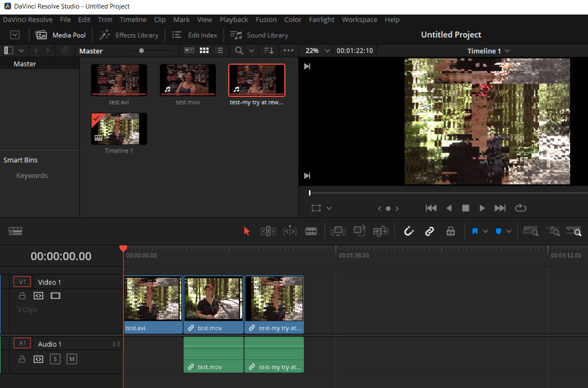Play the timeline in viewer
The height and width of the screenshot is (388, 588).
pyautogui.click(x=482, y=208)
